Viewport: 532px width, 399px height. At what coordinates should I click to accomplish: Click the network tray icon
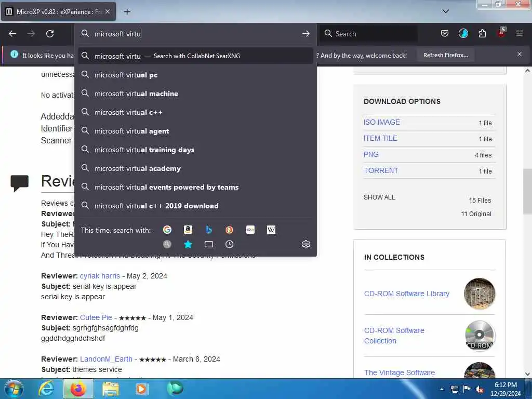pos(454,389)
